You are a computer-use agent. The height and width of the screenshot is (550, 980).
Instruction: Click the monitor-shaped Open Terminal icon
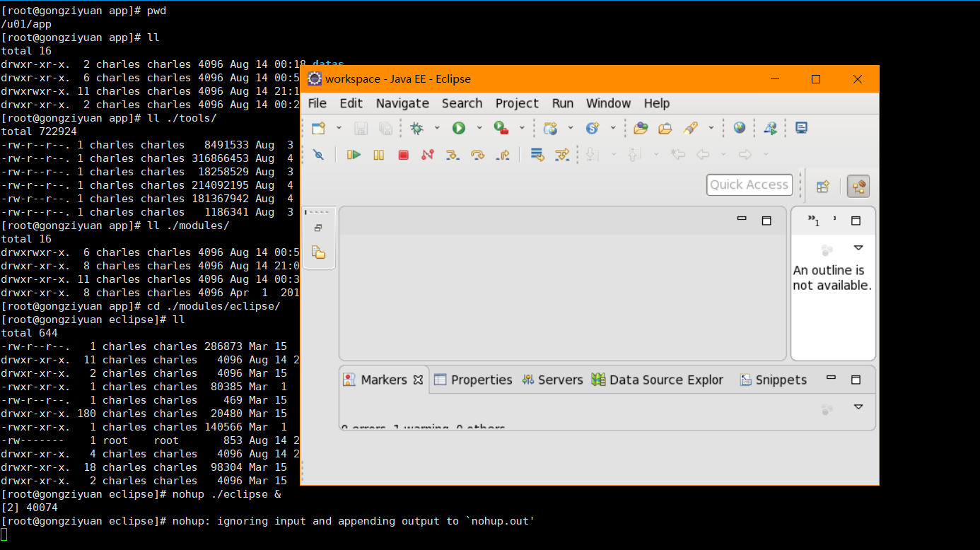coord(801,128)
